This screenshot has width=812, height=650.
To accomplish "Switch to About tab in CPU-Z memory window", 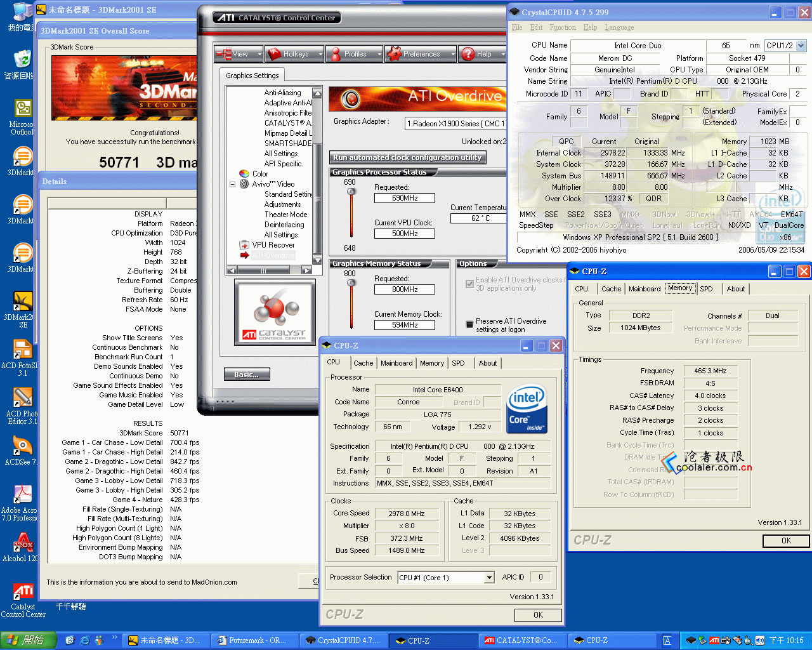I will (736, 289).
